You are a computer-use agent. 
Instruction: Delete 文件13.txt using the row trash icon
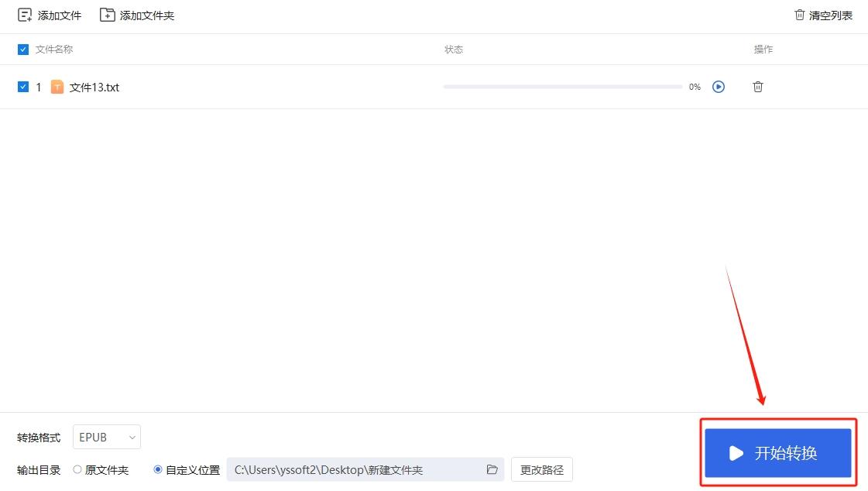coord(758,87)
